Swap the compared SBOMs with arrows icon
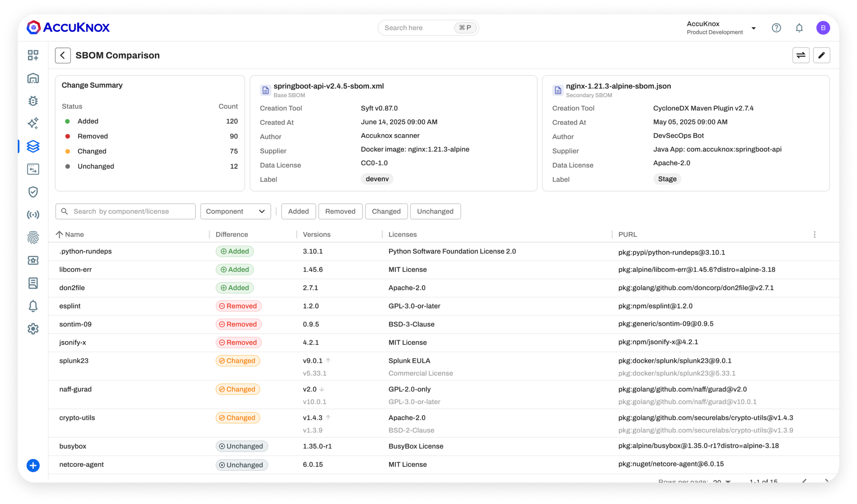The height and width of the screenshot is (504, 857). coord(801,55)
